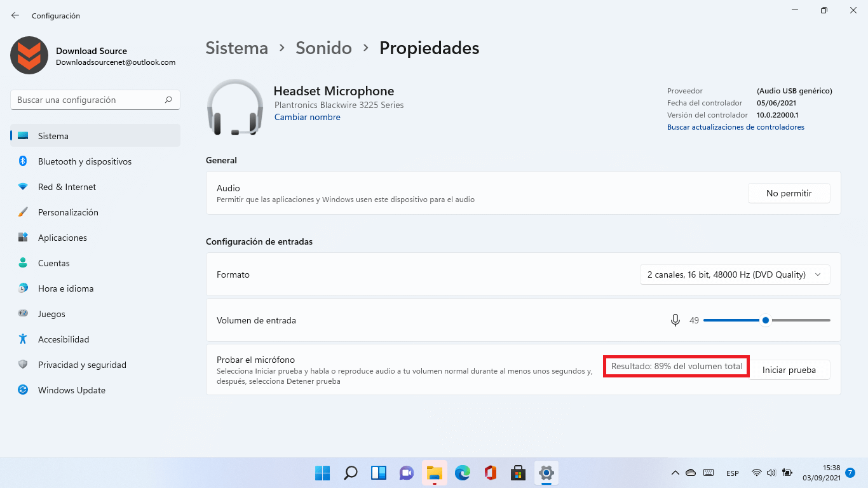Go to the Windows Update page

[x=95, y=390]
